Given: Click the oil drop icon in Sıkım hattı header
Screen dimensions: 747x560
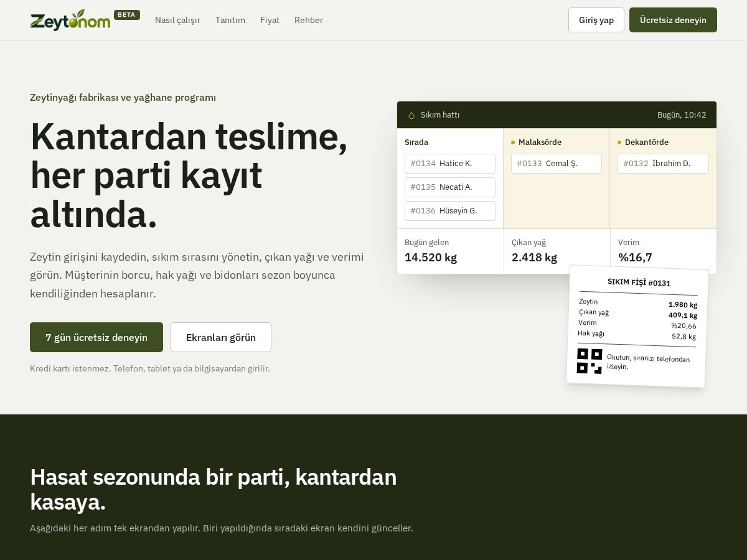Looking at the screenshot, I should pyautogui.click(x=411, y=115).
